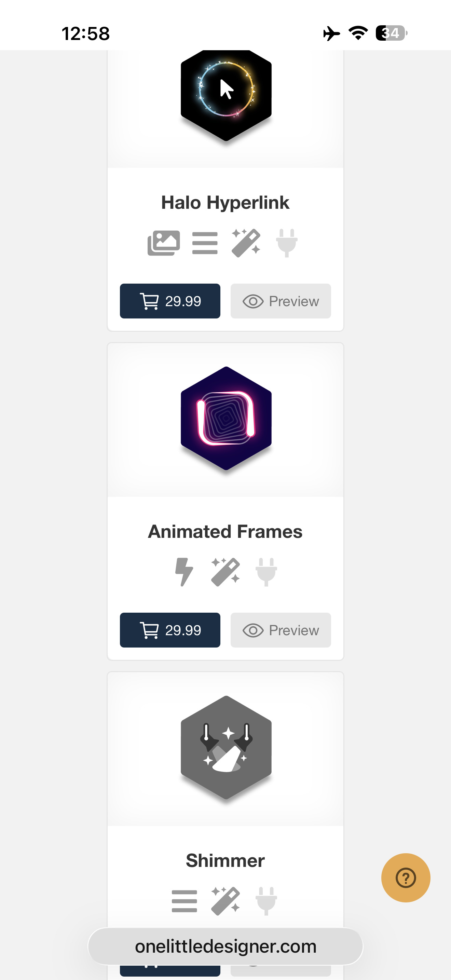
Task: Tap the onelittledesigner.com address bar
Action: pyautogui.click(x=225, y=946)
